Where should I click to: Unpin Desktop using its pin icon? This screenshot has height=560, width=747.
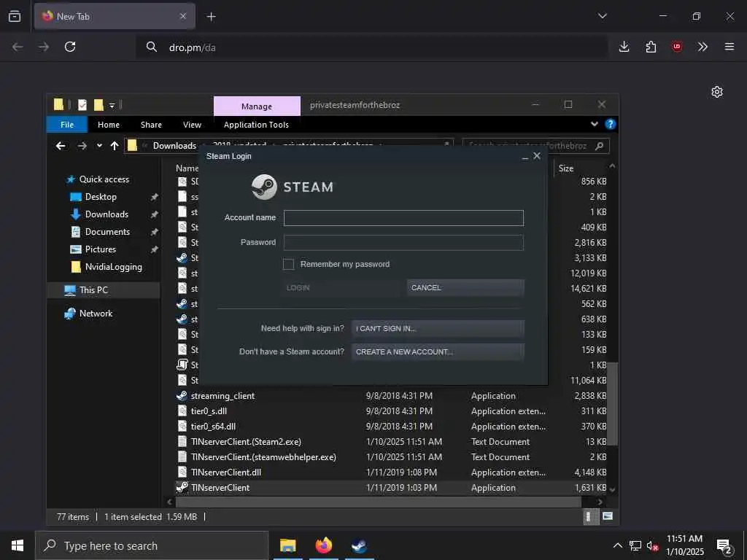pyautogui.click(x=154, y=197)
